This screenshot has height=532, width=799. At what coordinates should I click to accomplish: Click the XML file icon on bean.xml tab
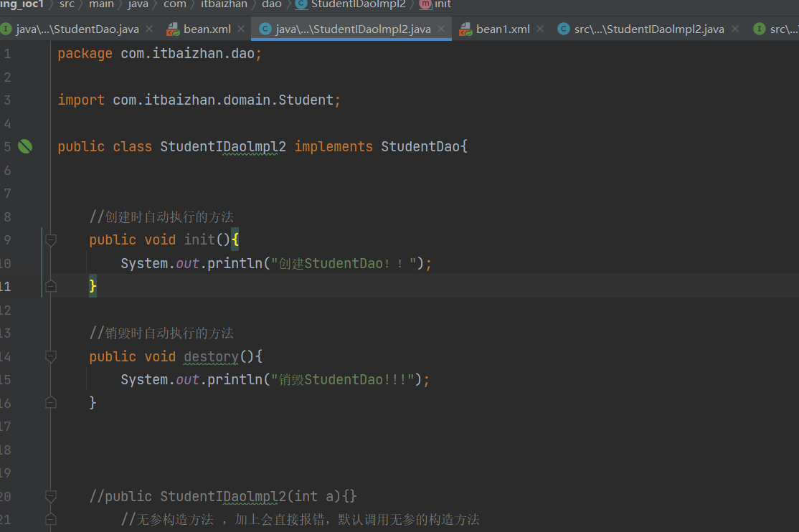pos(174,29)
